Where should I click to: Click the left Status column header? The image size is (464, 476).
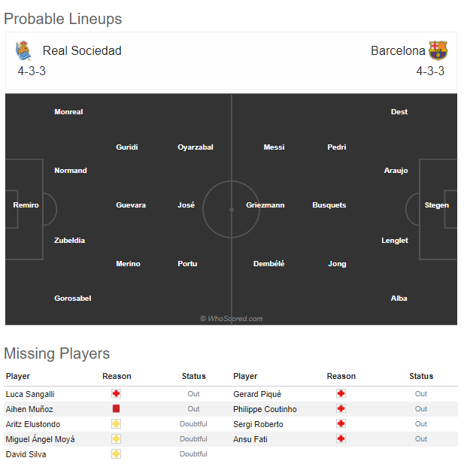pos(194,376)
